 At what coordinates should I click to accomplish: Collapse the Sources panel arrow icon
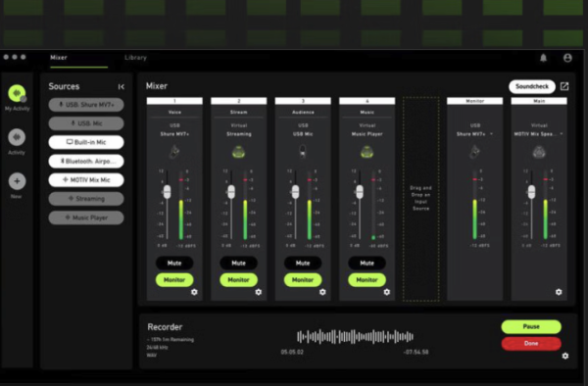coord(122,87)
